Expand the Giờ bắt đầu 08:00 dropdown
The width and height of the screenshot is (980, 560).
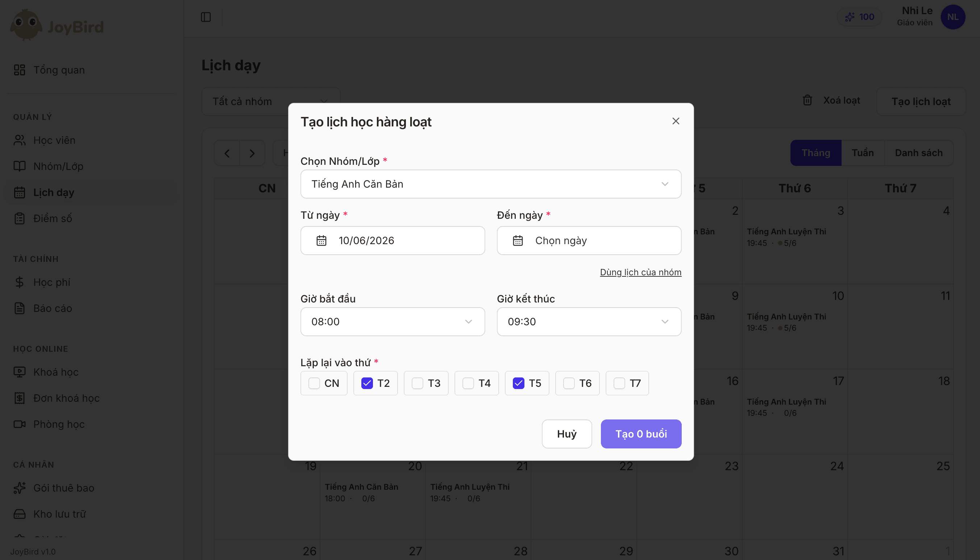pyautogui.click(x=393, y=322)
